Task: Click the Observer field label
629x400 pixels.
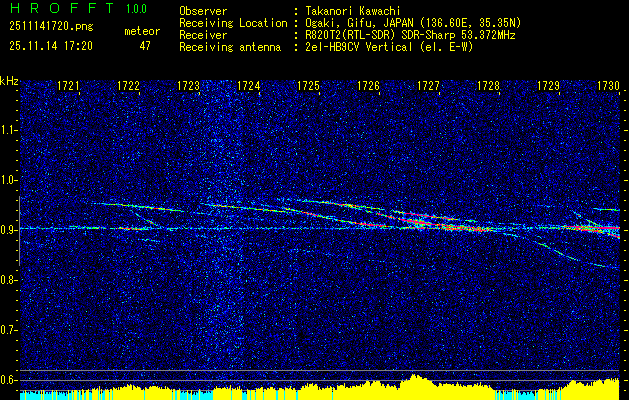Action: coord(203,11)
